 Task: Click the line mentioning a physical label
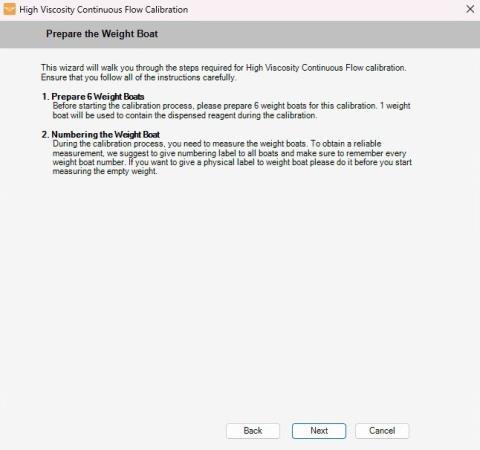pyautogui.click(x=232, y=162)
